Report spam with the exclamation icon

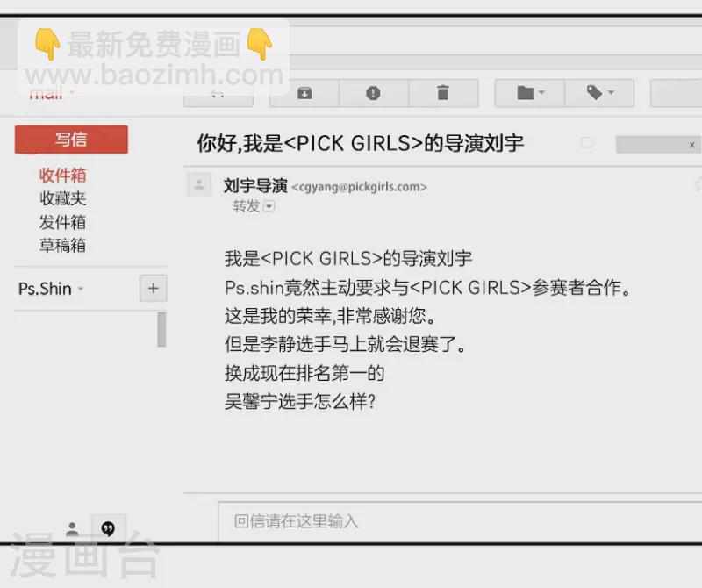coord(373,93)
